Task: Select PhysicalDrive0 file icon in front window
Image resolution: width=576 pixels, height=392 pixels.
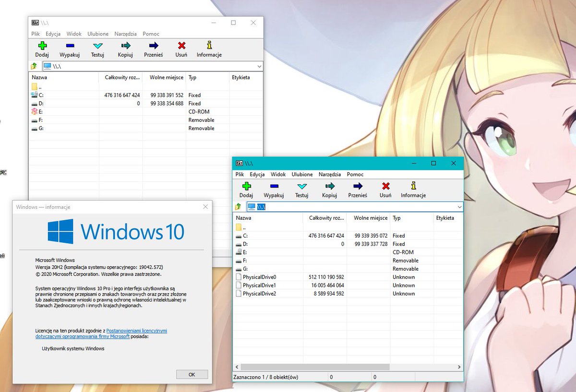Action: 239,277
